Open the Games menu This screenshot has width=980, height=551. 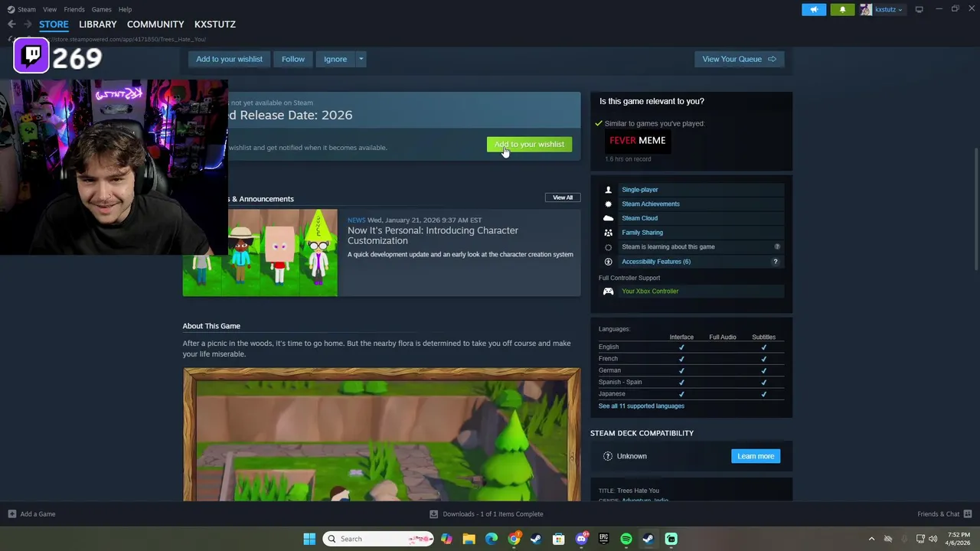pyautogui.click(x=101, y=9)
